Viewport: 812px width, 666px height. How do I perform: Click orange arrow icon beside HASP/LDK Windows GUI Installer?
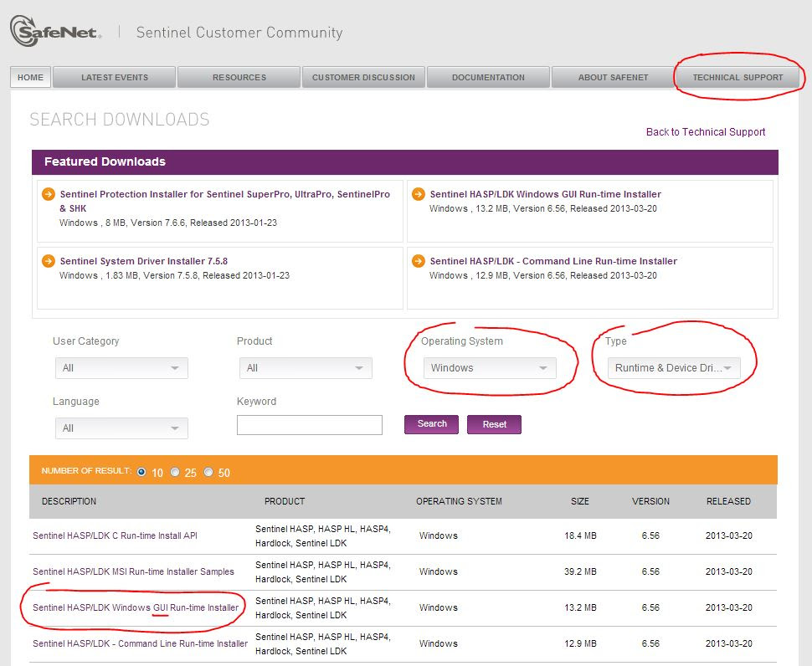coord(419,194)
